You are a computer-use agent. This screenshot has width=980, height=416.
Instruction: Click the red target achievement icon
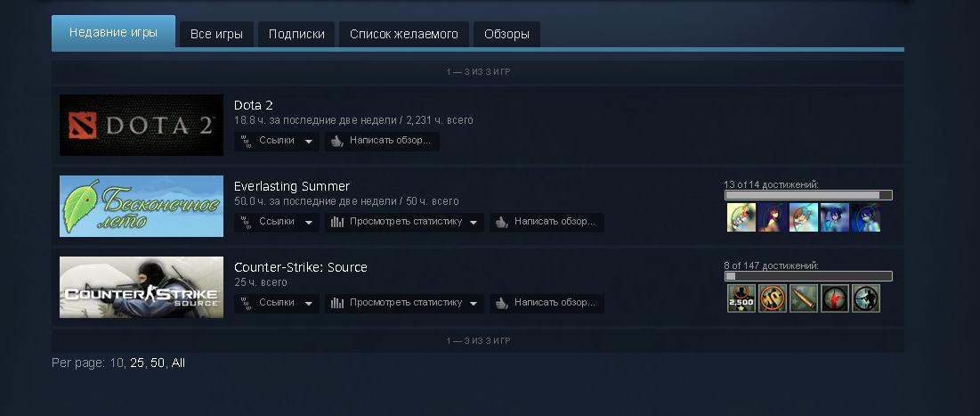[x=835, y=298]
